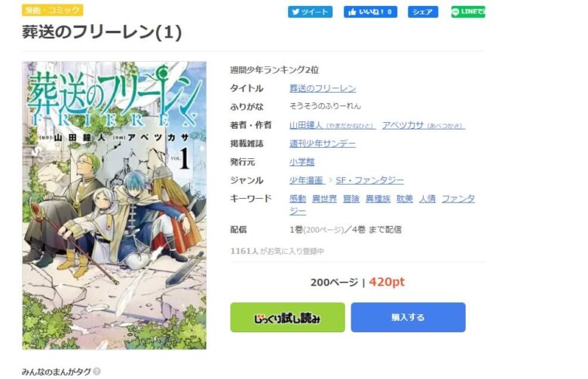This screenshot has width=588, height=379.
Task: Click the 漫画・コミック category badge
Action: [x=53, y=10]
